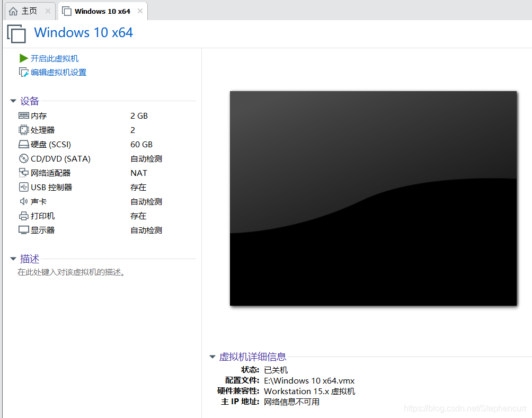Image resolution: width=532 pixels, height=418 pixels.
Task: Click config file path E:\Windows 10 x64.vmx
Action: coord(309,381)
